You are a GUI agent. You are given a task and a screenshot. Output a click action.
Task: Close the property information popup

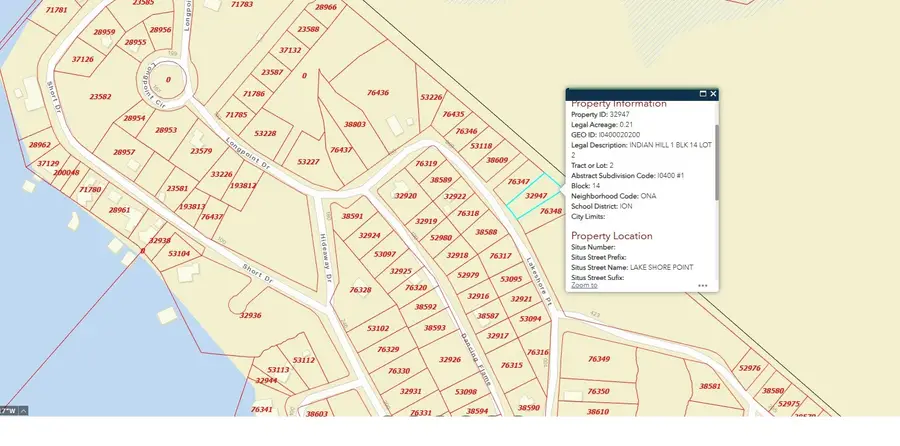point(713,94)
